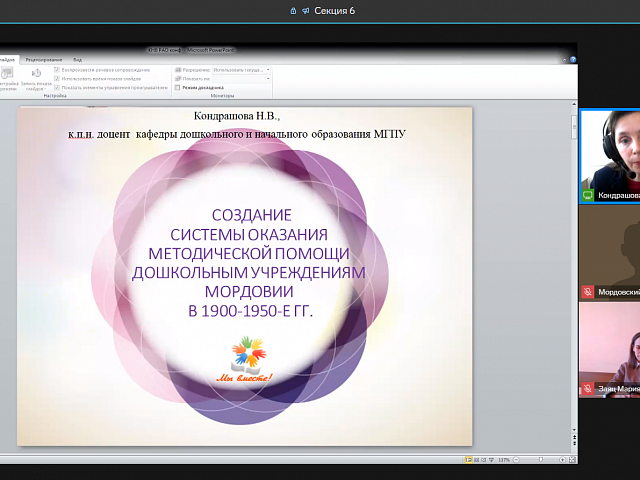
Task: Enable the presenter view checkbox
Action: click(x=178, y=87)
